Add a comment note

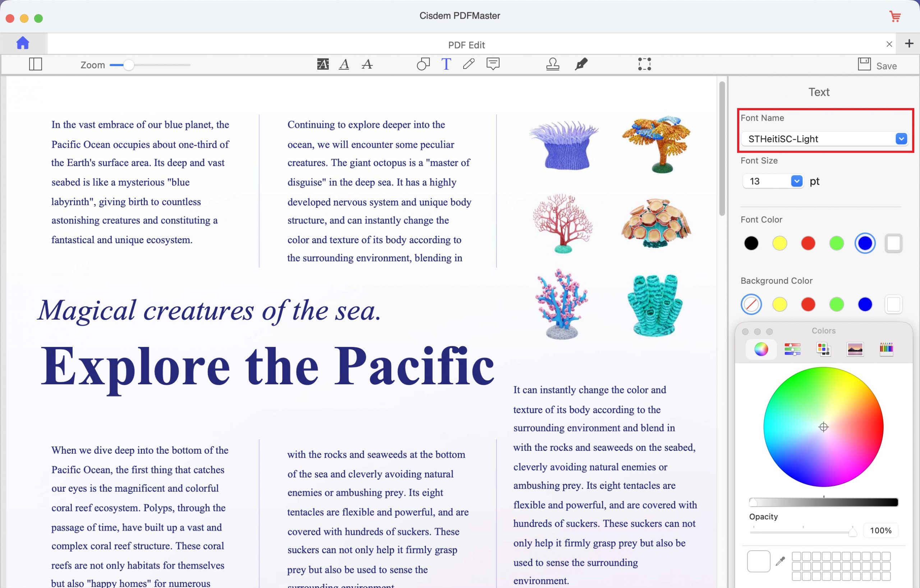(x=493, y=64)
